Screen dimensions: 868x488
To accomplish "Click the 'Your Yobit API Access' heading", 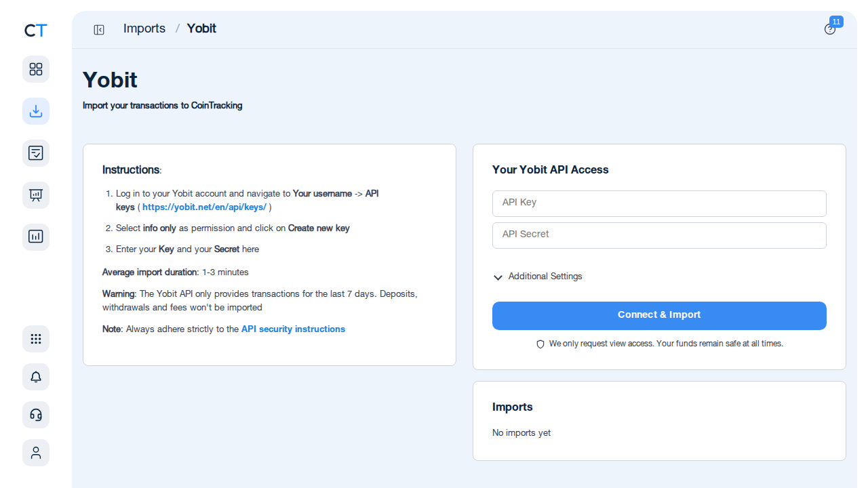I will [551, 169].
